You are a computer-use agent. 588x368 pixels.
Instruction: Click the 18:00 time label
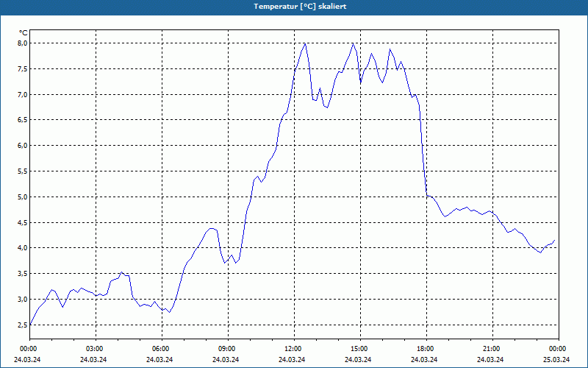[x=426, y=349]
